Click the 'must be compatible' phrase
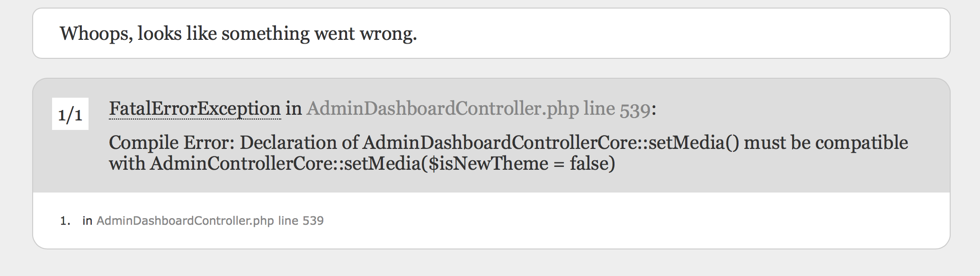 click(x=826, y=143)
